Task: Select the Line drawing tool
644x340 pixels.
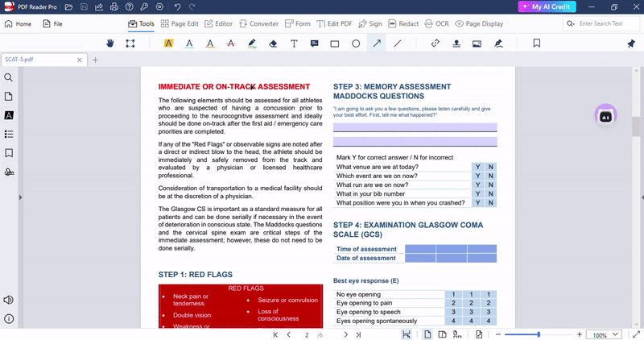Action: [x=397, y=44]
